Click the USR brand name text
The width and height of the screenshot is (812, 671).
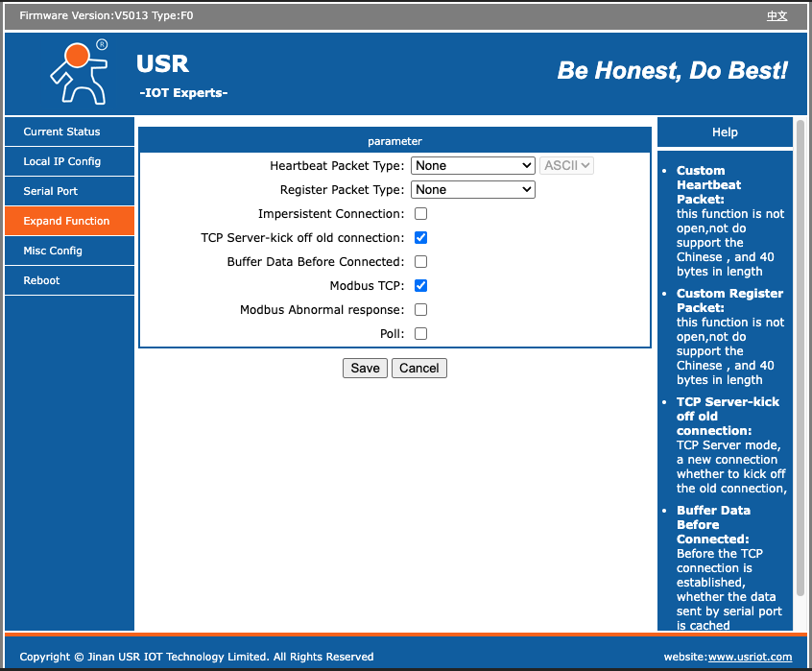pos(162,63)
